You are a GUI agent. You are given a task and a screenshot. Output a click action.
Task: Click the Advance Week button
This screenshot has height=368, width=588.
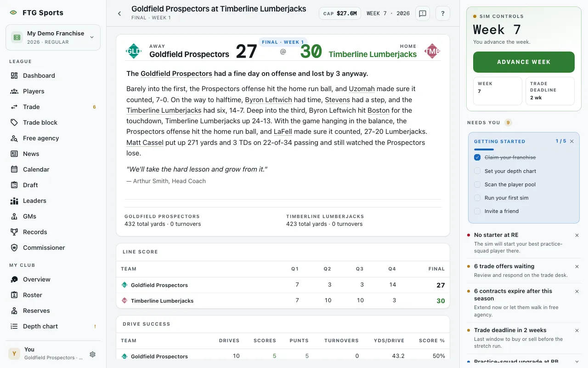click(524, 62)
